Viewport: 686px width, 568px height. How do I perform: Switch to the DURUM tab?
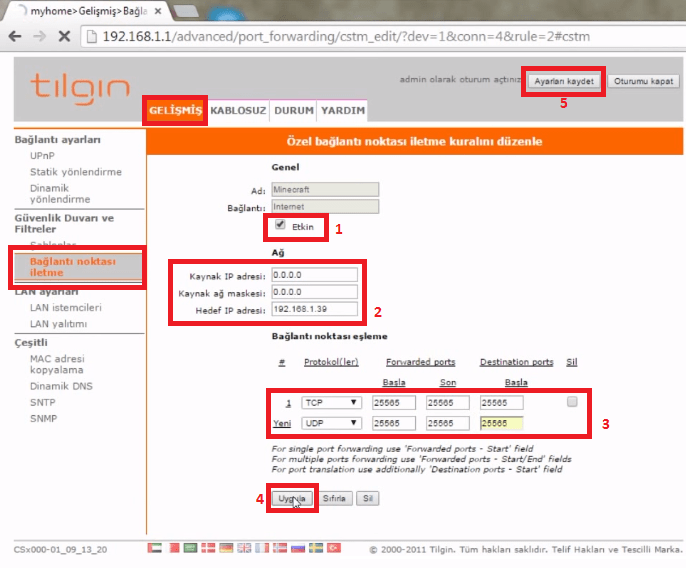tap(294, 110)
